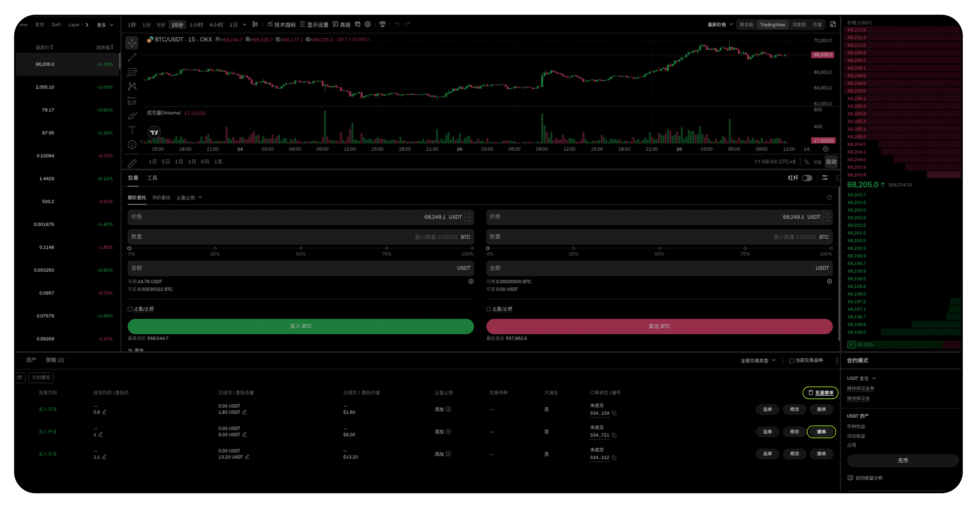The image size is (980, 508).
Task: Open technical indicators (技术指标)
Action: click(x=282, y=25)
